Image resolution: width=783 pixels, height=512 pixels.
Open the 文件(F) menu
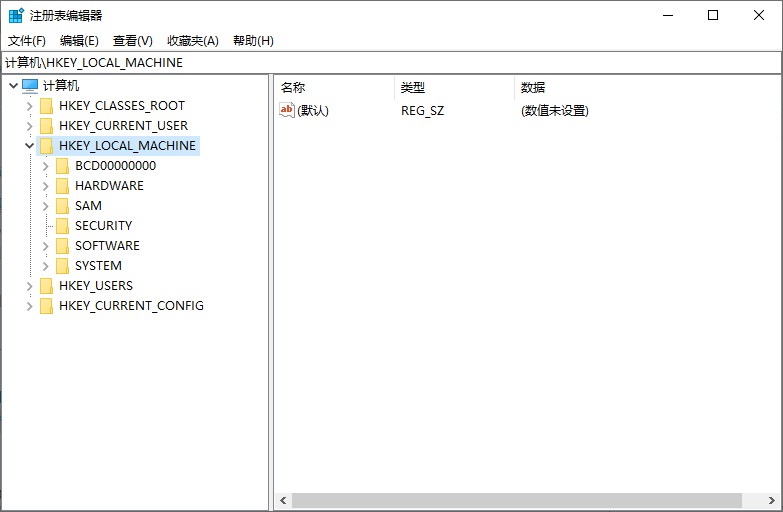click(27, 41)
